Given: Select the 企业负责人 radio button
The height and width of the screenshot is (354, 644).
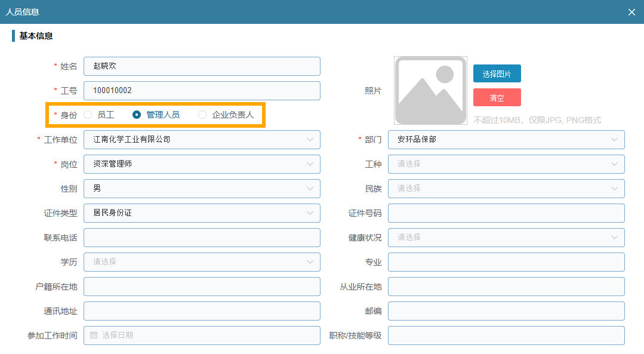Looking at the screenshot, I should pyautogui.click(x=202, y=115).
